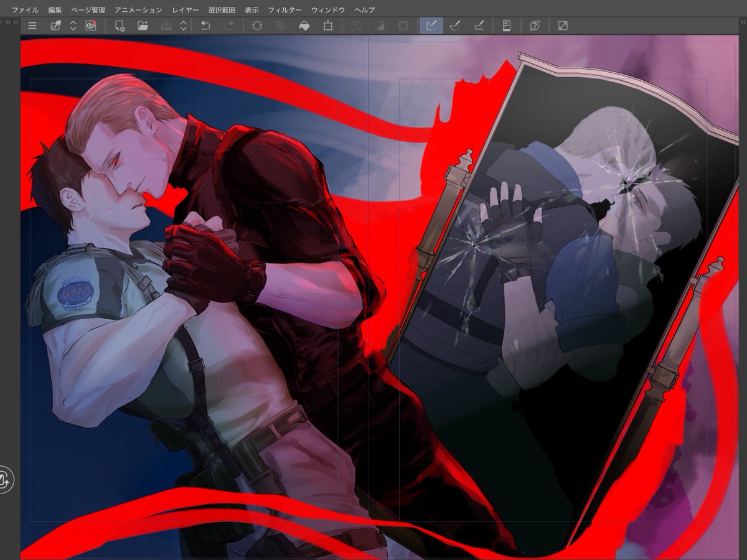The width and height of the screenshot is (747, 560).
Task: Open the ウィンドウ menu
Action: pos(328,10)
